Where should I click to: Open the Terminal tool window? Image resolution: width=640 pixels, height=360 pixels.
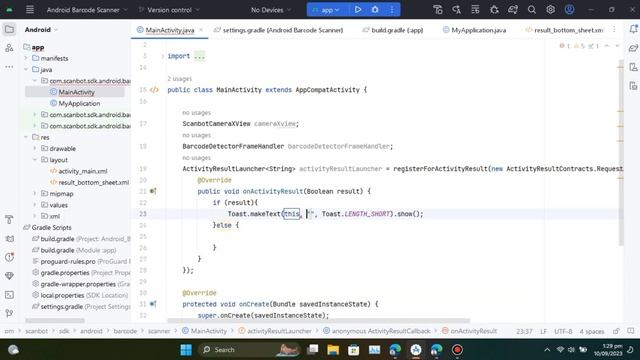(9, 295)
